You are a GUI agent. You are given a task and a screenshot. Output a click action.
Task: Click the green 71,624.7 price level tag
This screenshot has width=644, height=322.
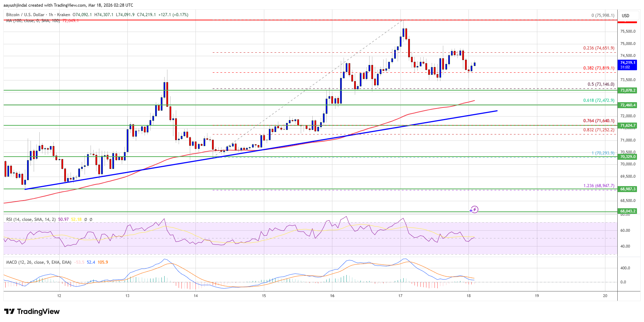coord(628,125)
